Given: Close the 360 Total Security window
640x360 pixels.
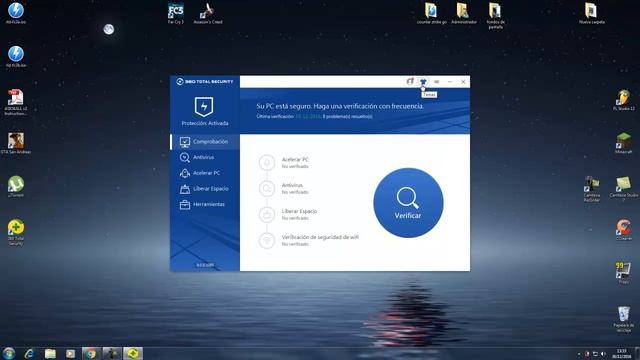Looking at the screenshot, I should click(x=463, y=82).
